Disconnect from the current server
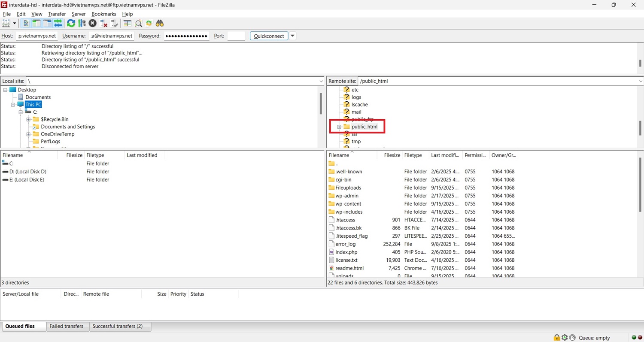Viewport: 644px width, 342px height. tap(103, 23)
